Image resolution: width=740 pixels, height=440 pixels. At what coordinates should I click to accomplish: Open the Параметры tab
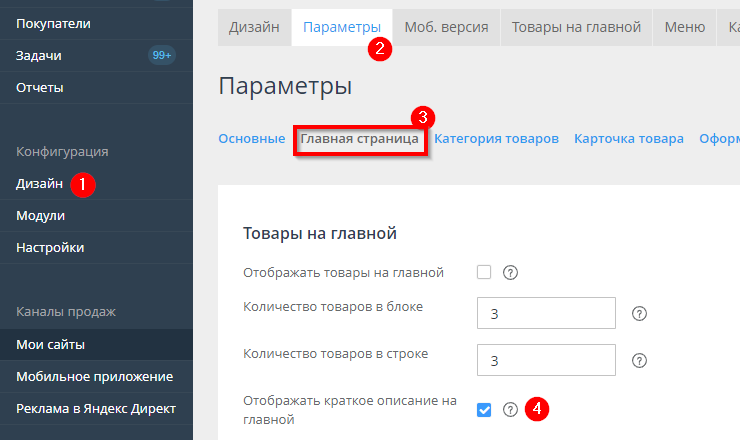click(341, 27)
